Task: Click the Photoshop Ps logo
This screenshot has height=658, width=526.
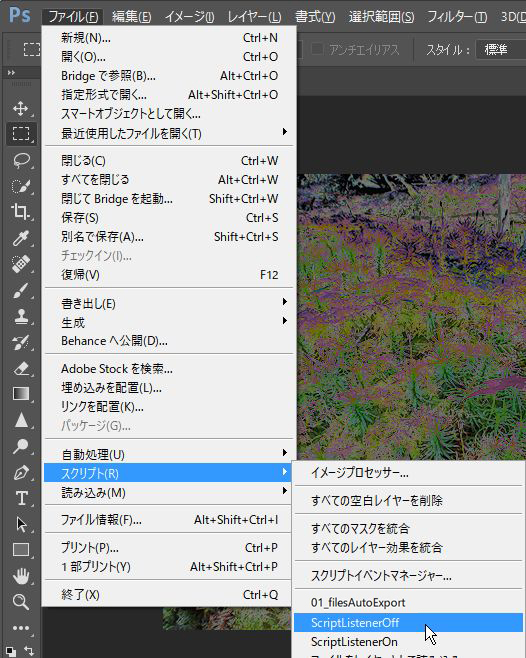Action: 19,15
